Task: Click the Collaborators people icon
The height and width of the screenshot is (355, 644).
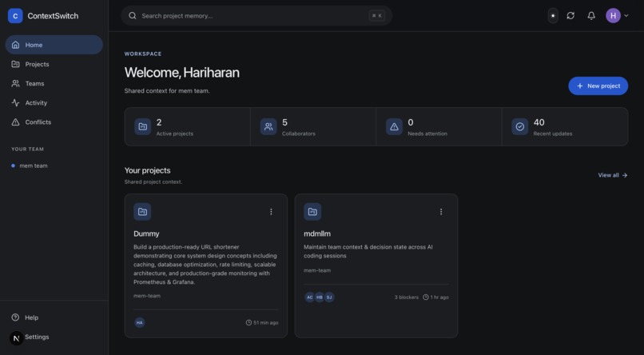Action: pos(268,126)
